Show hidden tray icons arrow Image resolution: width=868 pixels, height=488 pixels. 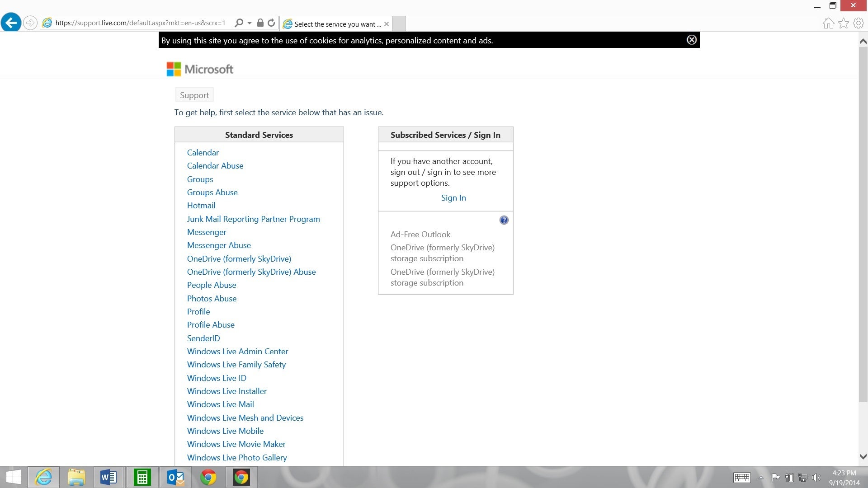[x=761, y=478]
